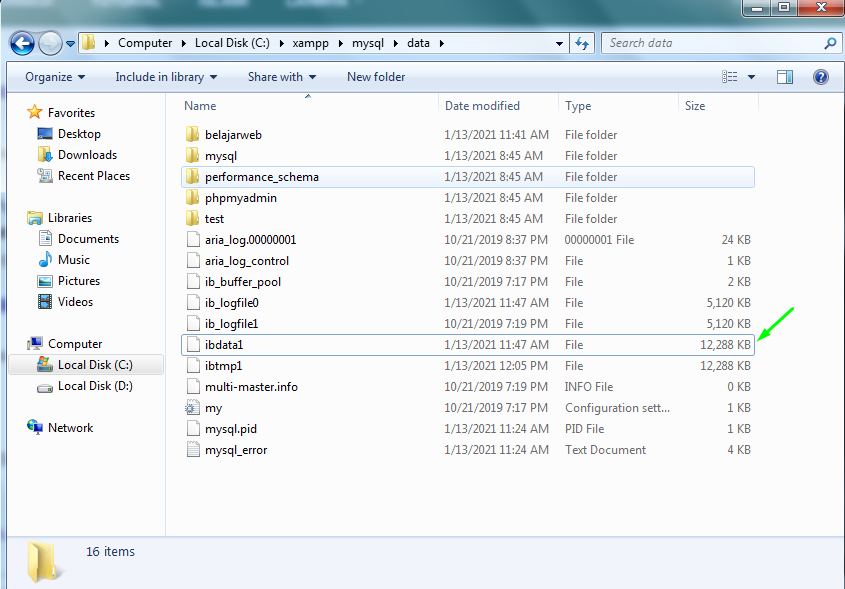This screenshot has height=589, width=845.
Task: Select the file name ib_logfile0
Action: [x=232, y=303]
